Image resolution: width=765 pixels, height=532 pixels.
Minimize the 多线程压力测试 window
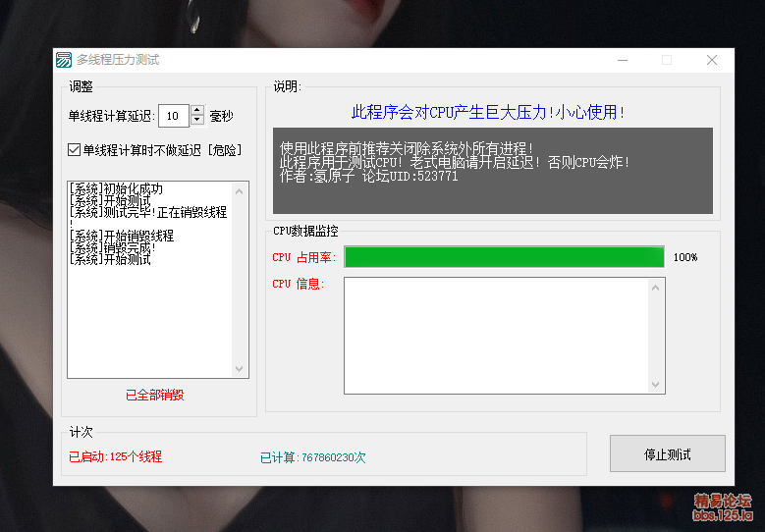point(623,60)
